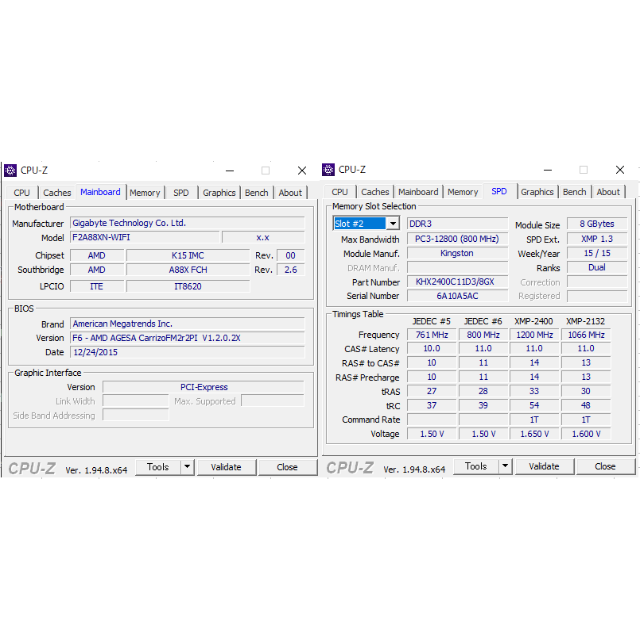Click Validate button in left window

coord(226,467)
